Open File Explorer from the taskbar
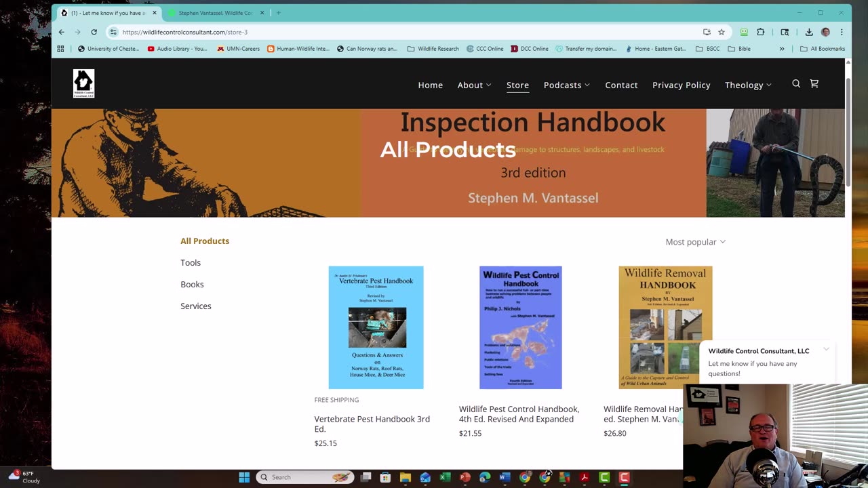868x488 pixels. tap(405, 477)
